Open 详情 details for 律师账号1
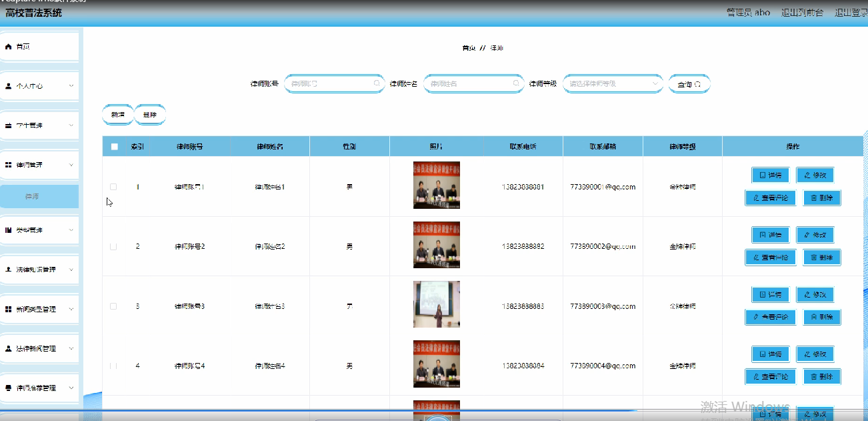This screenshot has height=421, width=868. pos(771,175)
